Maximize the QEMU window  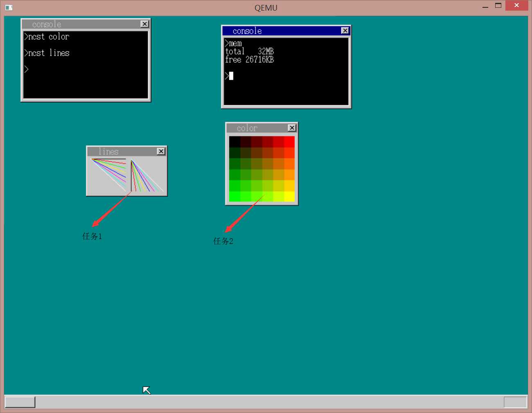[x=498, y=6]
